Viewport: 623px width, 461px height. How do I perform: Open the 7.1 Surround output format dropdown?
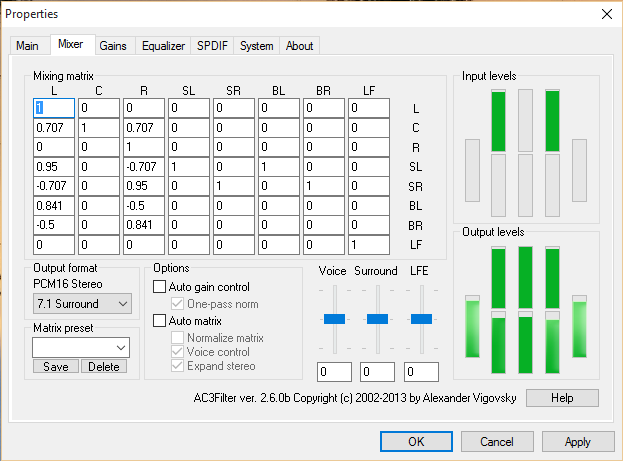81,302
